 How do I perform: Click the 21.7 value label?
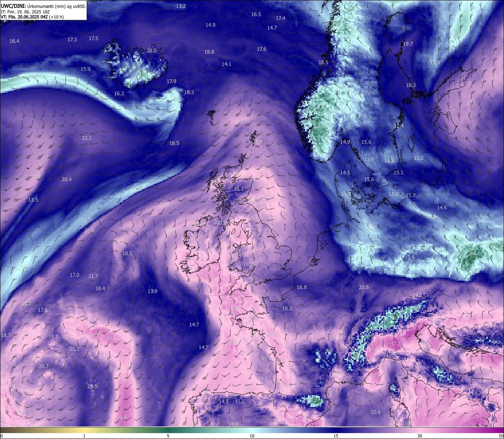tap(93, 276)
